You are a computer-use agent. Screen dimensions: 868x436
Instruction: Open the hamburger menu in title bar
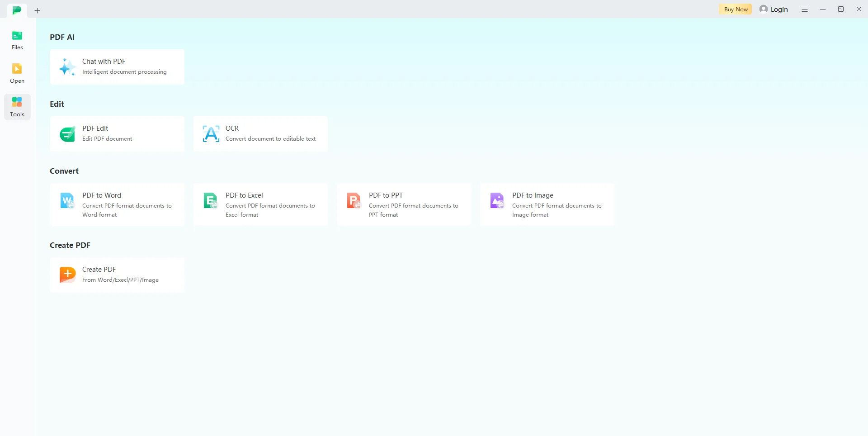coord(805,9)
